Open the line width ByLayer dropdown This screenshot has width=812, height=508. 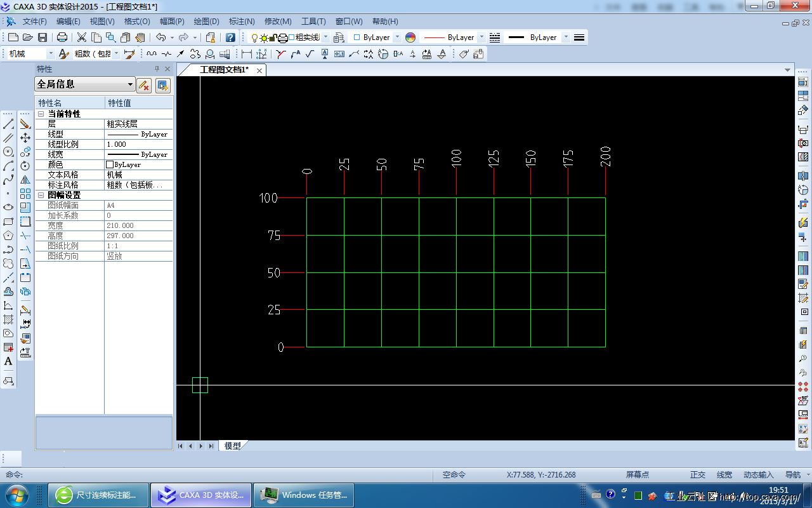[x=566, y=37]
